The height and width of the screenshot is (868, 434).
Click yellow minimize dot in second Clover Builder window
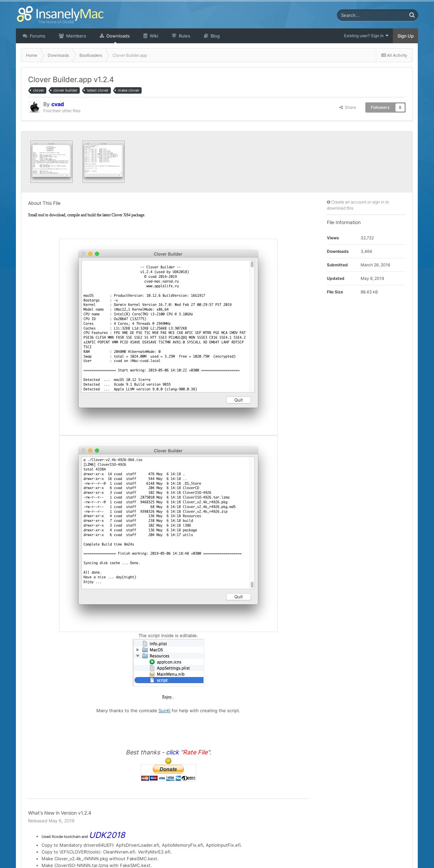[90, 451]
